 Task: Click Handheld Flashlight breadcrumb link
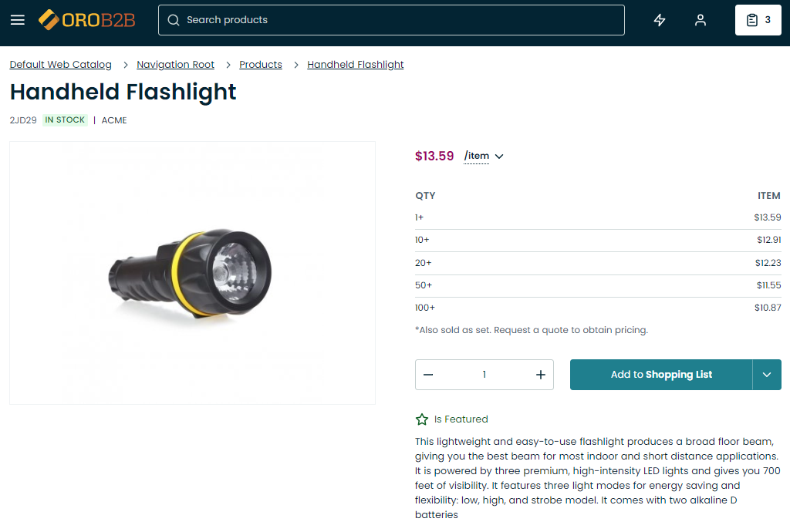coord(356,65)
